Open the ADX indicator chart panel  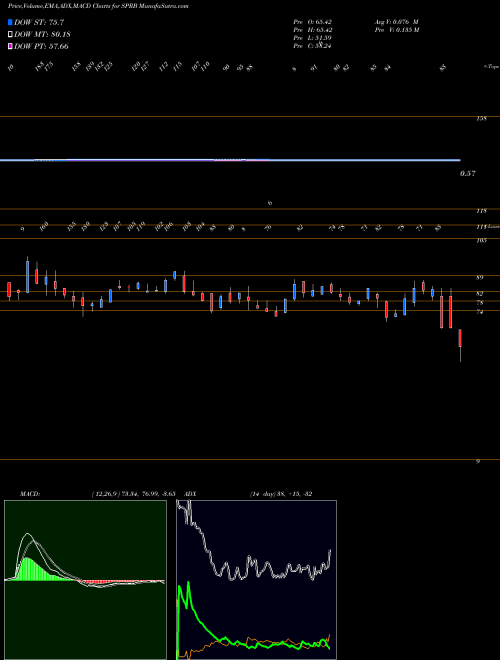coord(257,580)
